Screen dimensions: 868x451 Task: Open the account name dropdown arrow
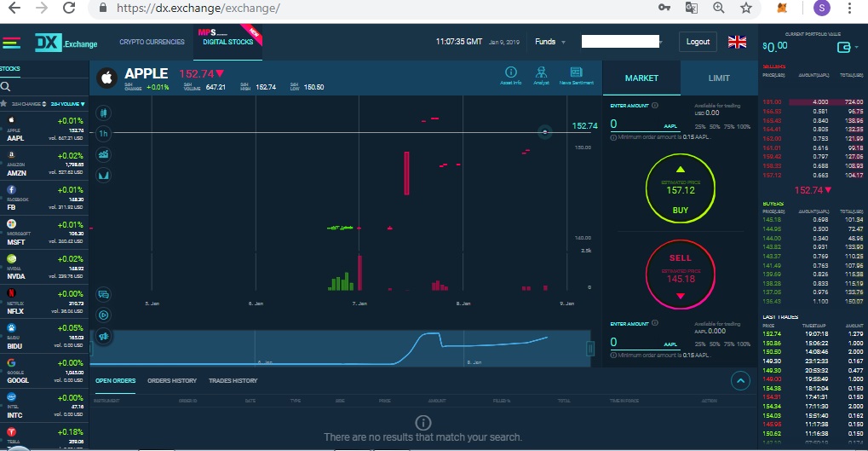(x=661, y=42)
